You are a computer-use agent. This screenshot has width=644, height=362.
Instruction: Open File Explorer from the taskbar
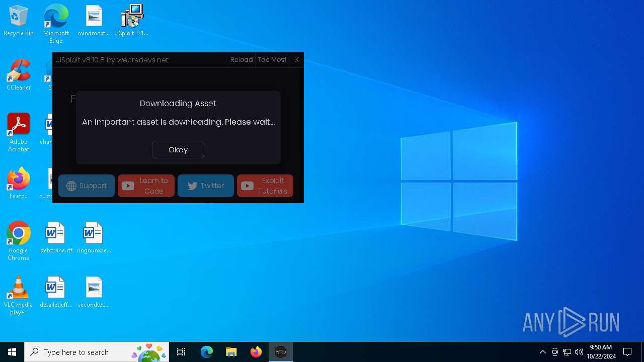(231, 352)
